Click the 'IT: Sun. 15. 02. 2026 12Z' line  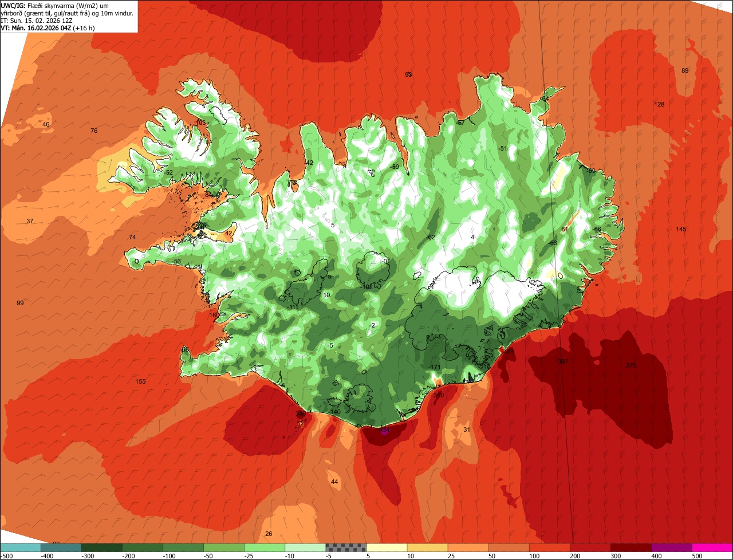pos(38,20)
